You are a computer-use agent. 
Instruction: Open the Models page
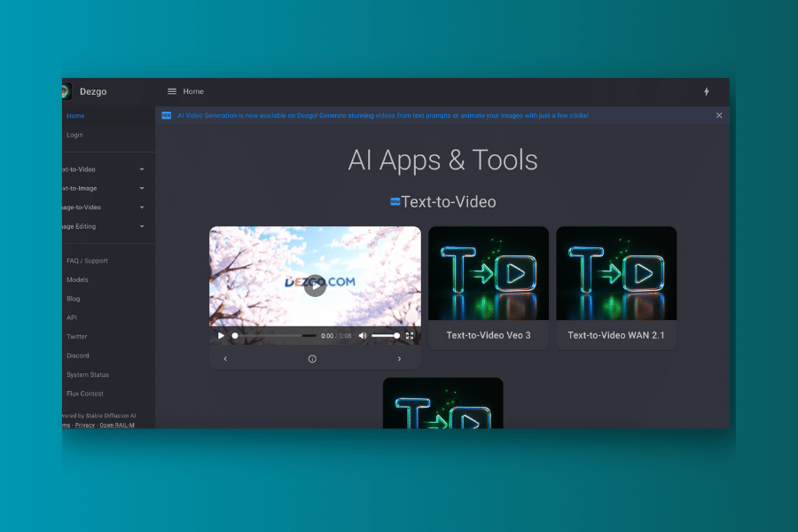pos(77,279)
